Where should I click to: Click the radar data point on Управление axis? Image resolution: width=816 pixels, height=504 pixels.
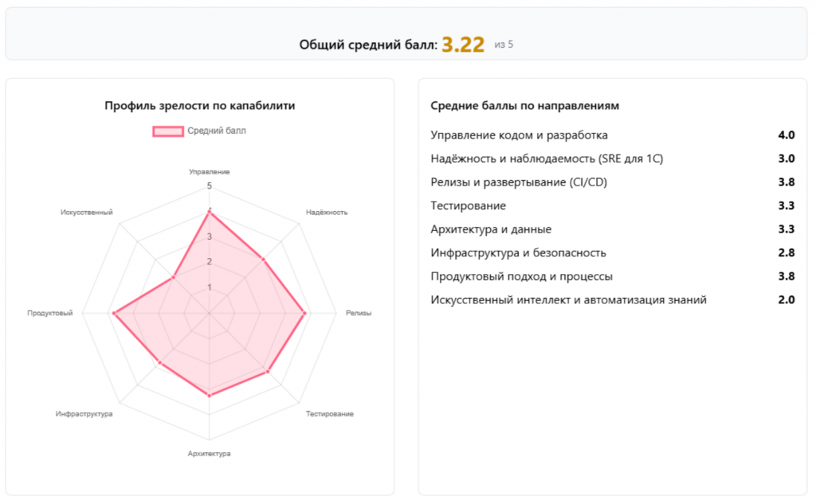tap(209, 212)
